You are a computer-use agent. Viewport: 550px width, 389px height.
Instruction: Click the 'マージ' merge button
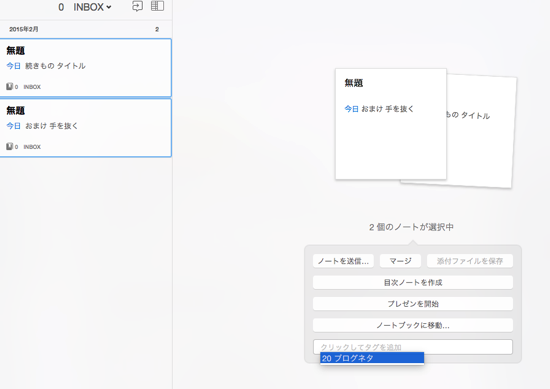coord(400,261)
